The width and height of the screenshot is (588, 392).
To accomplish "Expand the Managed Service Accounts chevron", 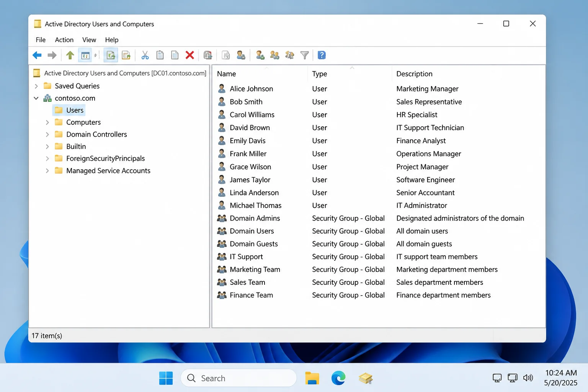I will (x=47, y=171).
